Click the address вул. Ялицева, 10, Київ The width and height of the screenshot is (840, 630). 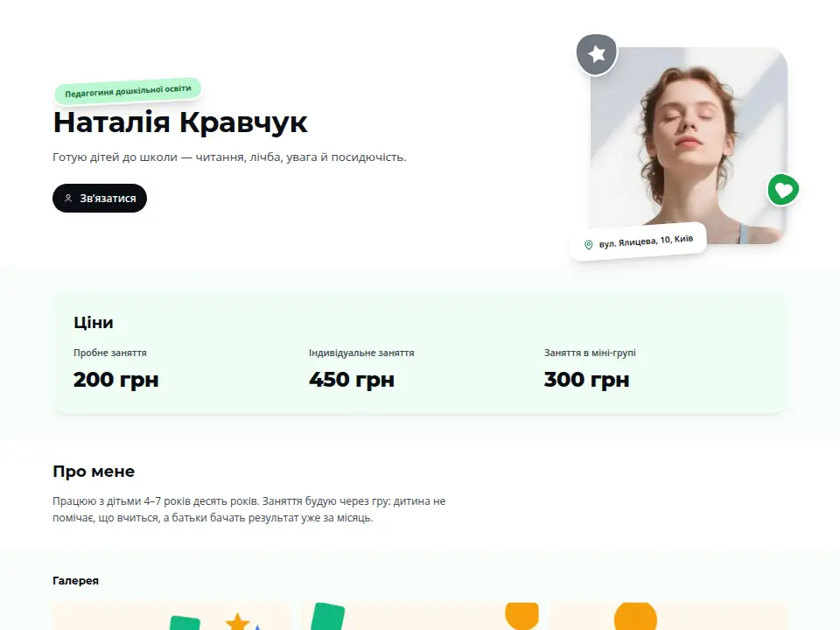pos(646,241)
